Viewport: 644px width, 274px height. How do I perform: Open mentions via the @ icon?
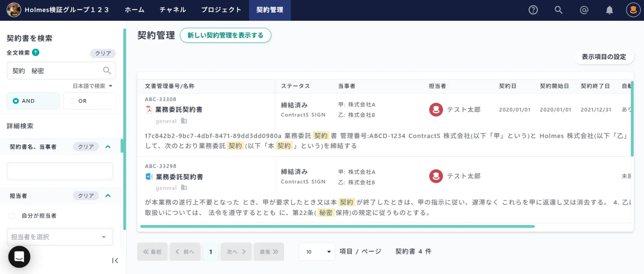[x=584, y=10]
